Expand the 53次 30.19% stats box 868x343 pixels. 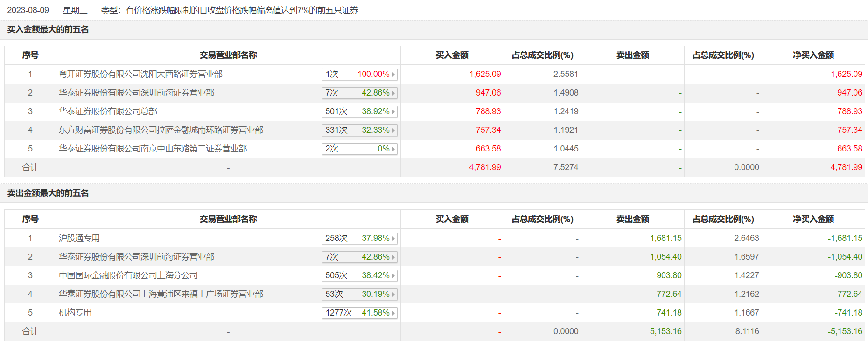tap(359, 294)
